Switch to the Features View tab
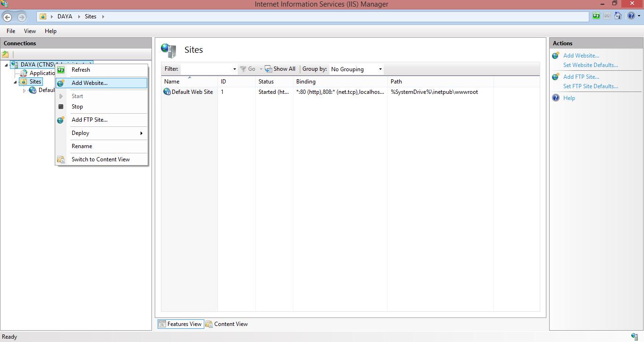 (181, 324)
